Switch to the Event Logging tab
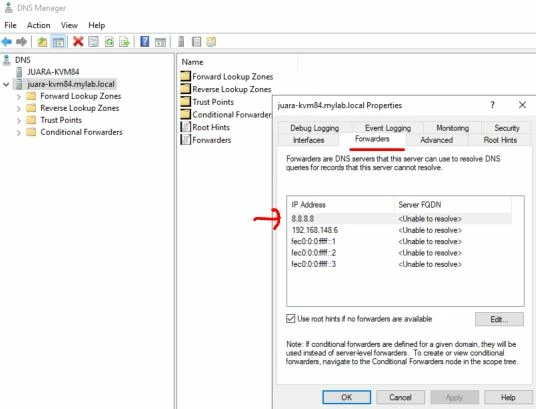 [388, 128]
